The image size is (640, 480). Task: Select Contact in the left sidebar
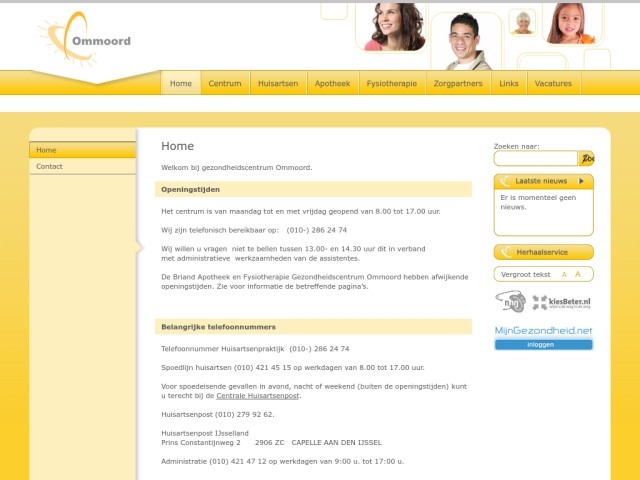point(50,166)
